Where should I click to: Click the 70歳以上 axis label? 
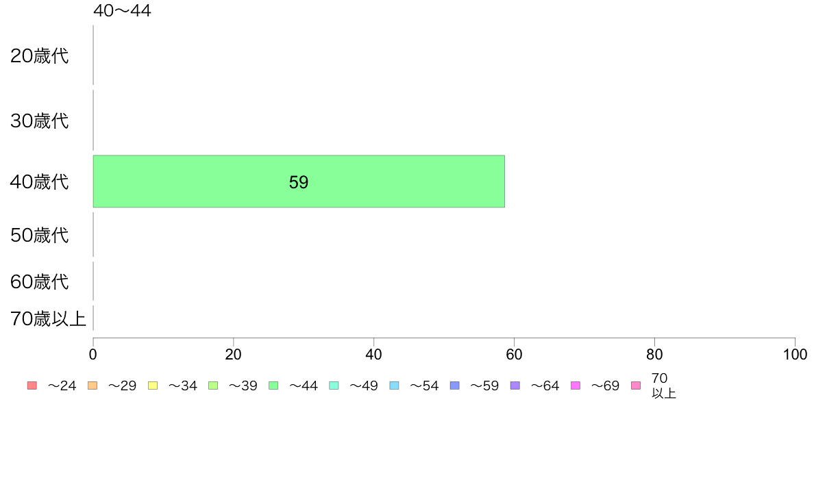[x=48, y=318]
